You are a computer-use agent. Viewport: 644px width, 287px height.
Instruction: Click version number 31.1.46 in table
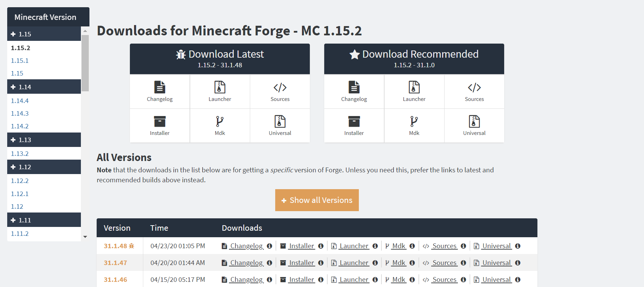point(116,279)
